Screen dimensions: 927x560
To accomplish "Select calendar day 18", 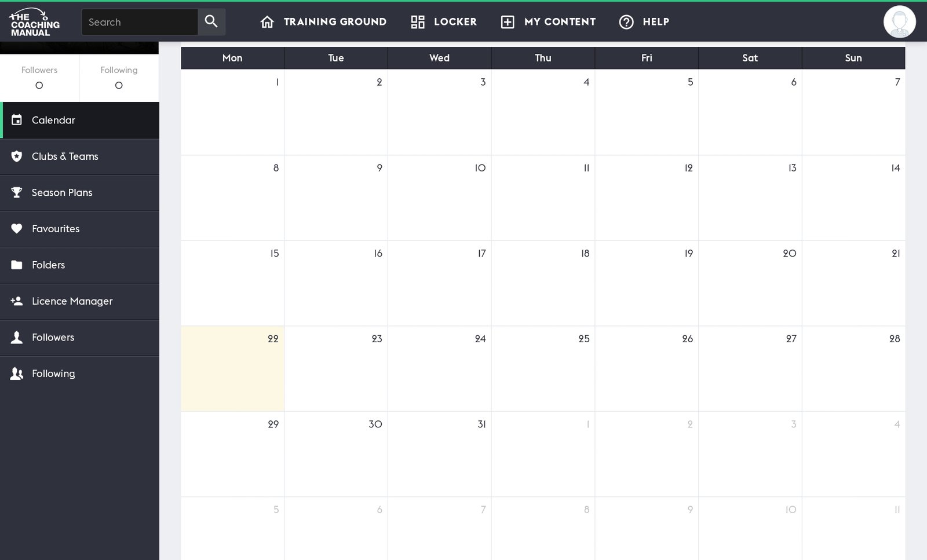I will click(x=543, y=283).
